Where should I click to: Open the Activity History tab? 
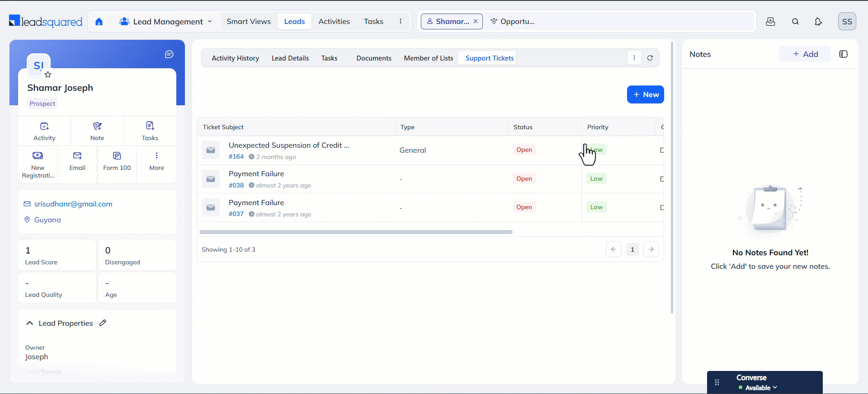[235, 58]
